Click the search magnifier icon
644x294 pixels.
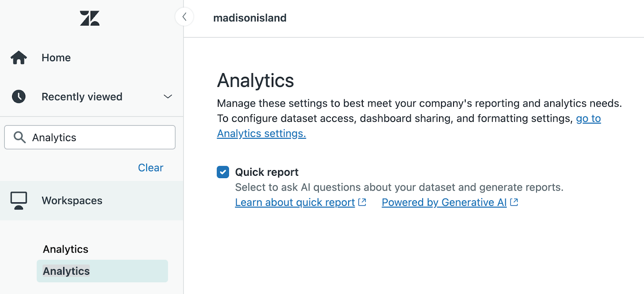click(19, 137)
